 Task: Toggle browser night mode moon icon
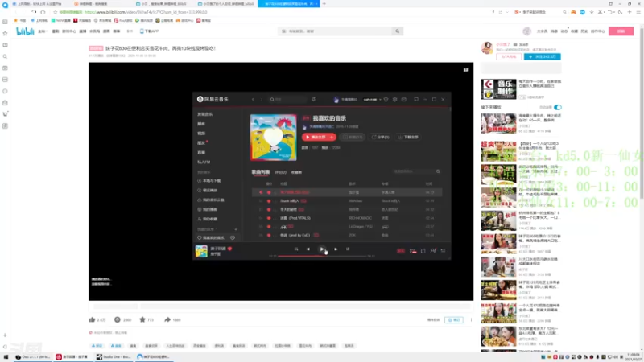[x=620, y=12]
